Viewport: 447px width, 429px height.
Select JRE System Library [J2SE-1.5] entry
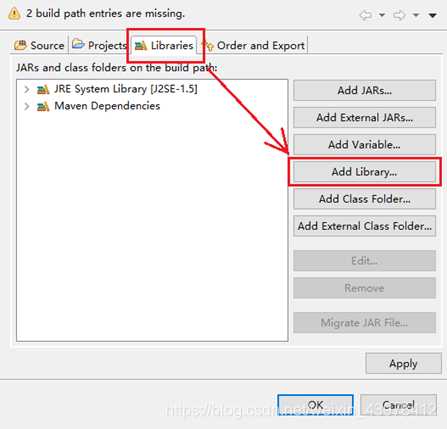126,89
